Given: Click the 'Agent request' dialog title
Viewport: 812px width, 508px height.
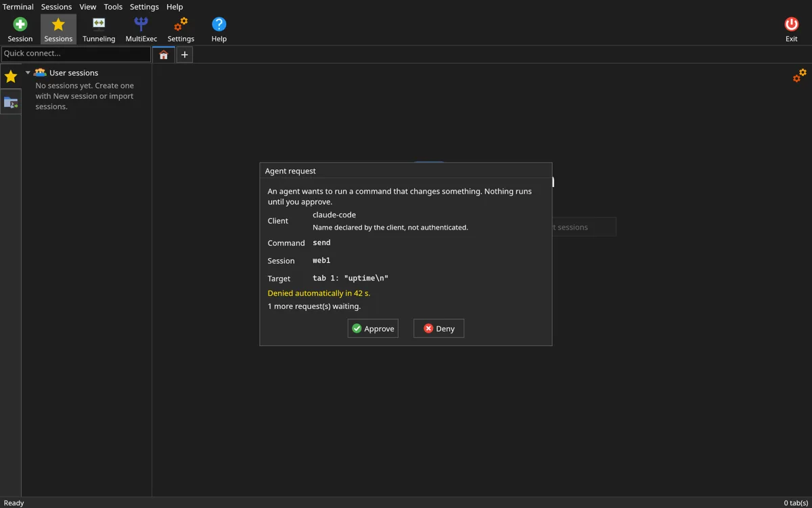Looking at the screenshot, I should tap(290, 171).
